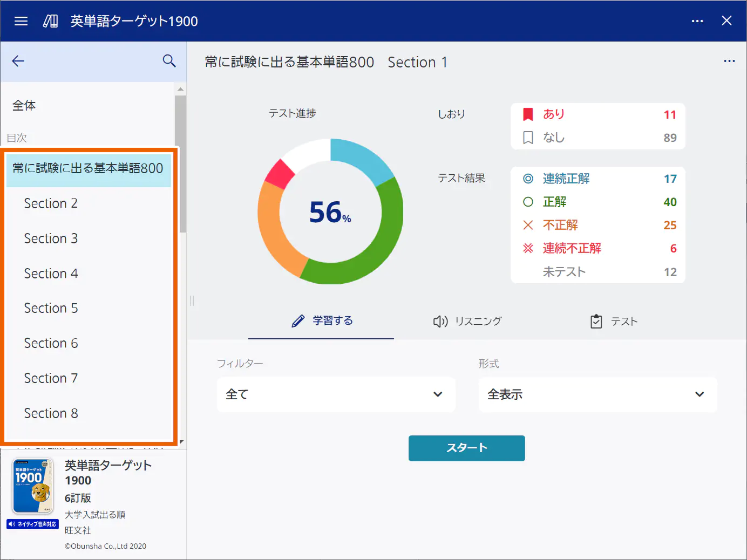Open the hamburger menu
This screenshot has width=747, height=560.
tap(21, 21)
